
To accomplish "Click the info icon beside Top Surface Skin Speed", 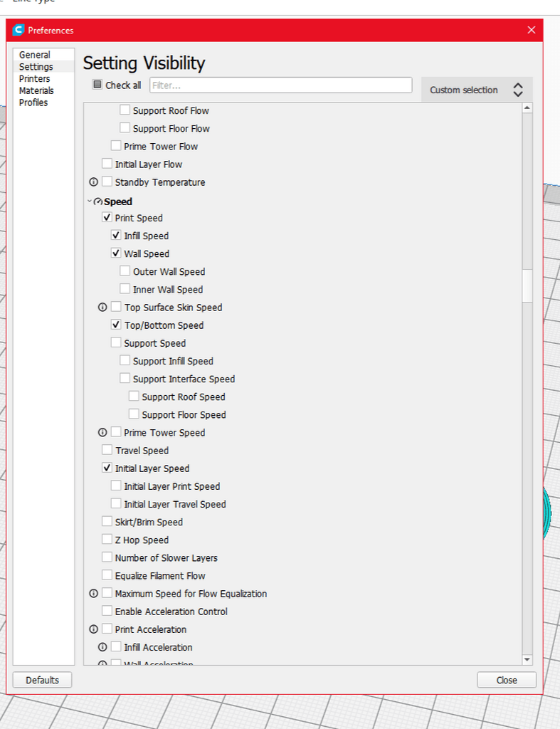I will (102, 307).
